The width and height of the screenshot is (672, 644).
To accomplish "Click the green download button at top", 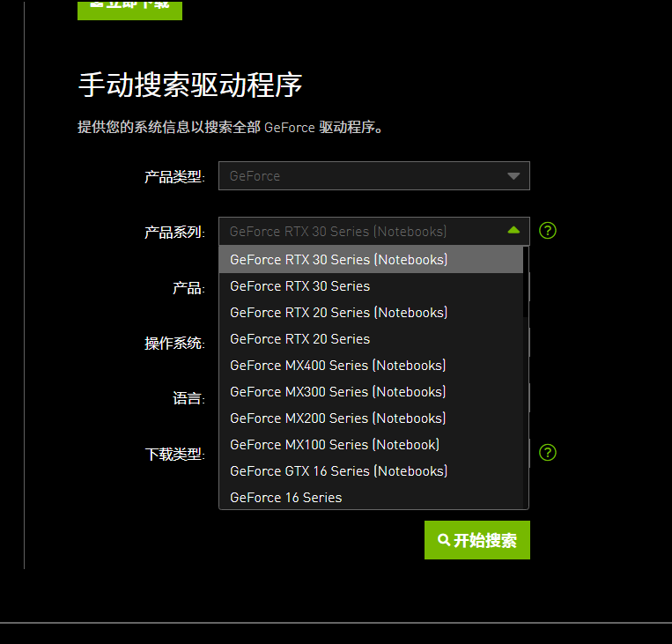I will coord(129,10).
